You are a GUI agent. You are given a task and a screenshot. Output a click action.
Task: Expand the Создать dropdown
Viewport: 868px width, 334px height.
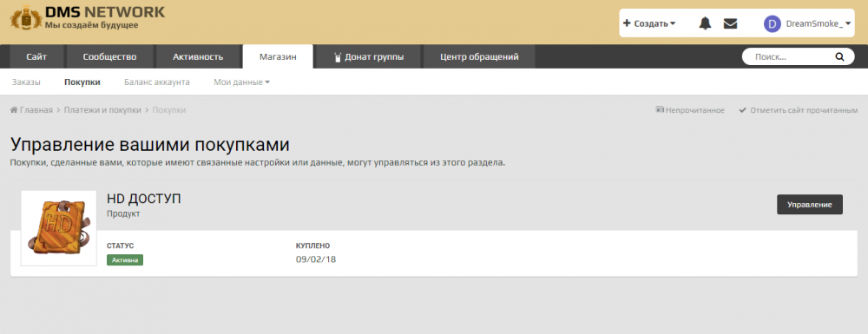coord(649,23)
